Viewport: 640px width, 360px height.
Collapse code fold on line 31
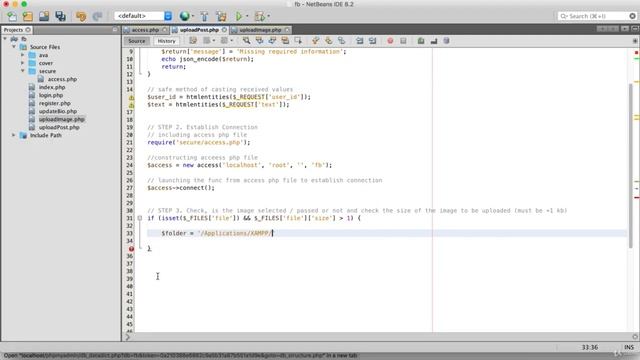click(140, 218)
